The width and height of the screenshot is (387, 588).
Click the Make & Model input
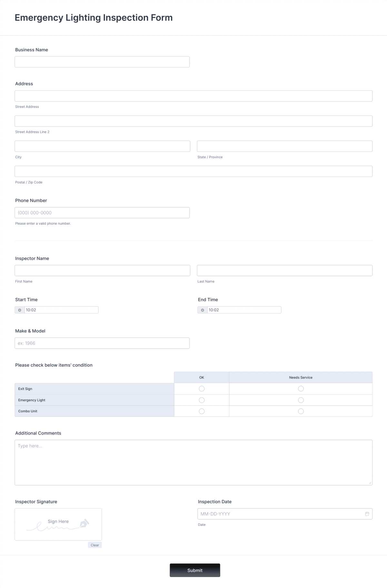point(102,343)
